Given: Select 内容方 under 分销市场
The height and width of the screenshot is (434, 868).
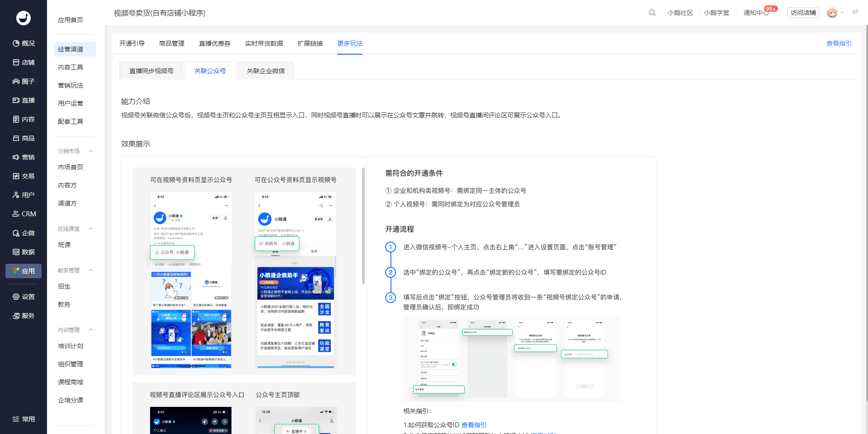Looking at the screenshot, I should point(67,185).
